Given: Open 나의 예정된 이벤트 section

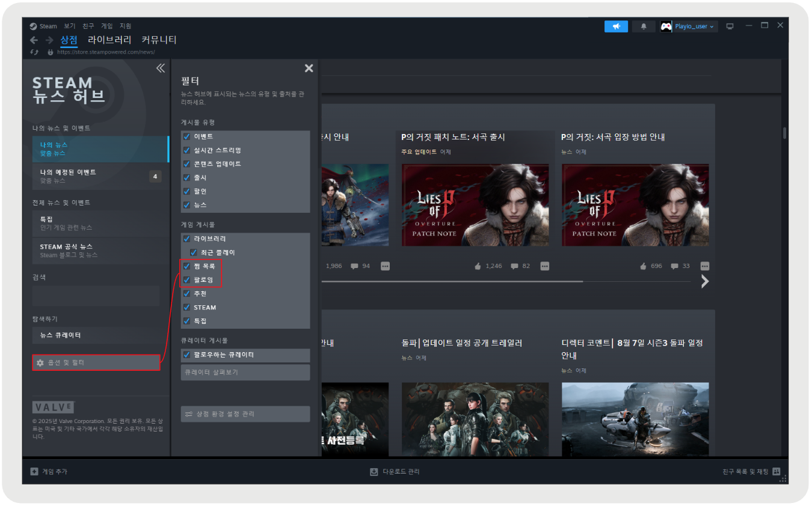Looking at the screenshot, I should (x=100, y=176).
